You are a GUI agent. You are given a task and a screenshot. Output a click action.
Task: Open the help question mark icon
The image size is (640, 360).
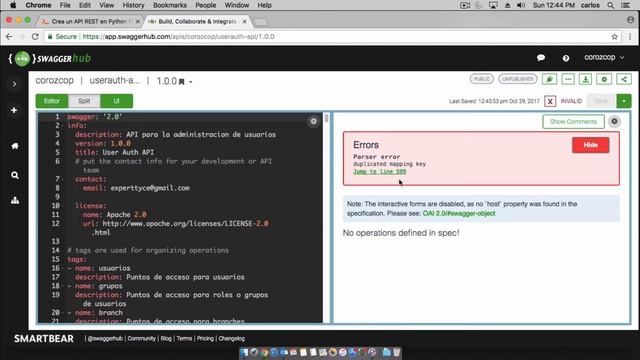566,58
